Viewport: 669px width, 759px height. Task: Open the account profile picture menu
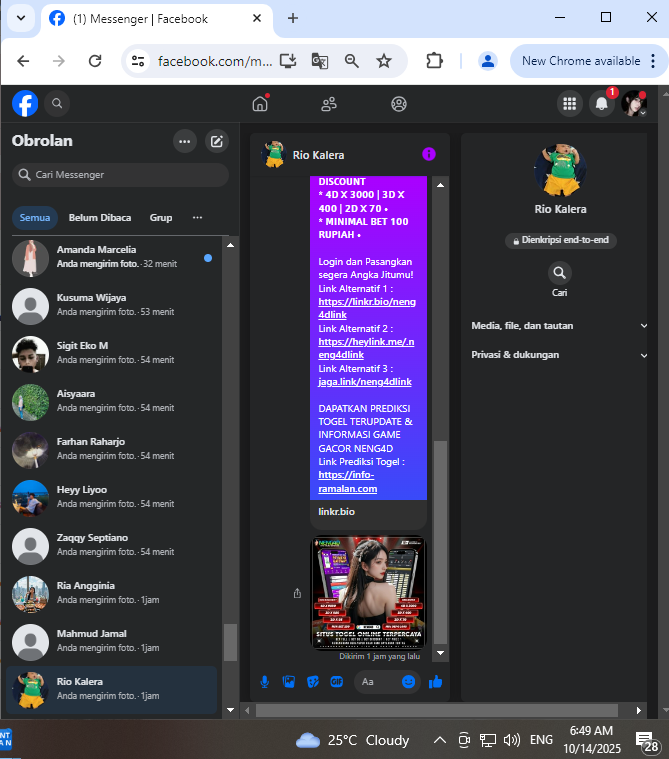click(x=634, y=104)
